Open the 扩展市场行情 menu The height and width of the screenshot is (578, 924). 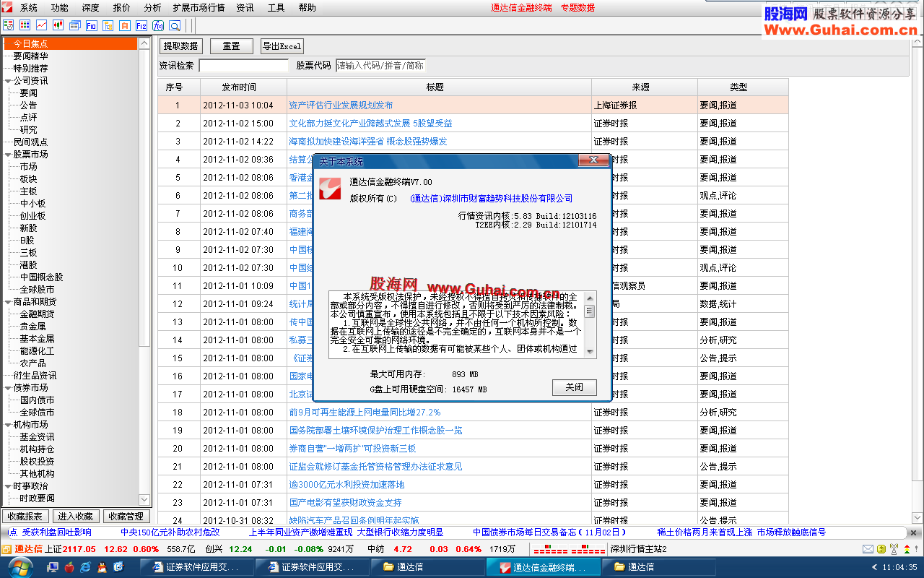199,8
